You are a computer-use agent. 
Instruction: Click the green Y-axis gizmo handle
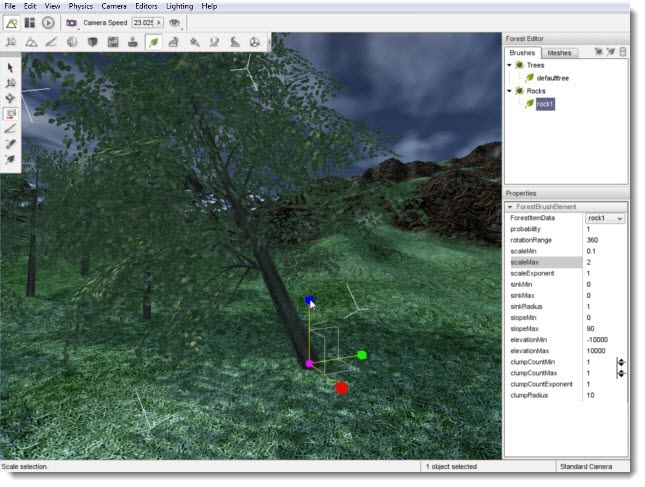362,355
